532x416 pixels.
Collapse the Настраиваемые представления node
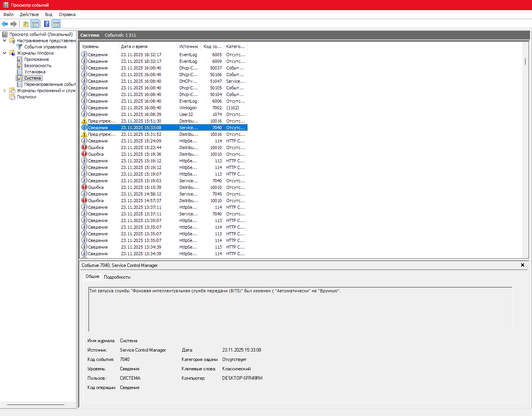[5, 41]
